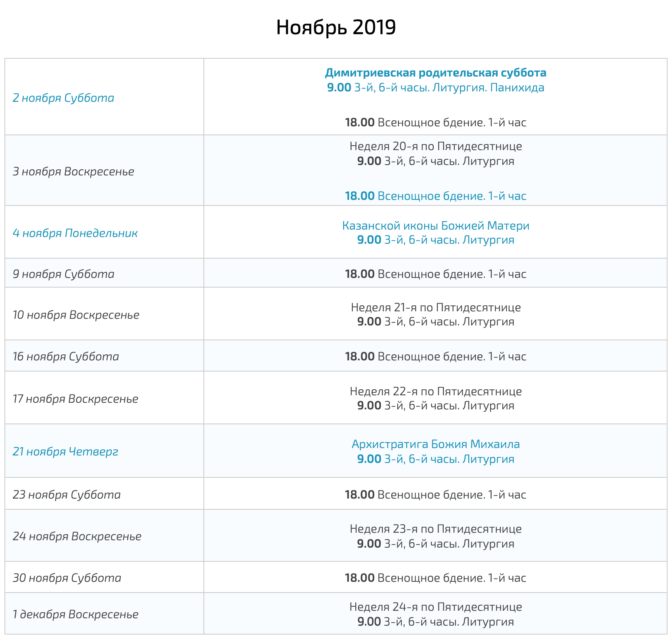Select the "30 ноября Суббота" date cell

click(x=67, y=578)
